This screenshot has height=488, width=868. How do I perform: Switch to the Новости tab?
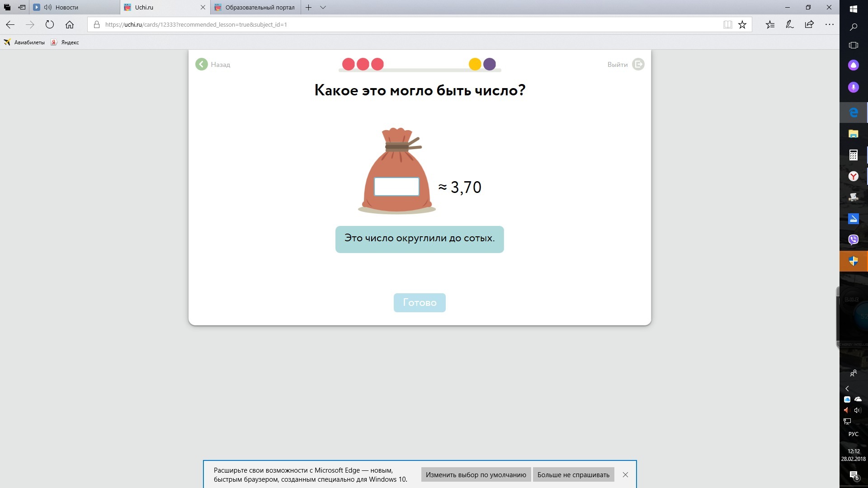coord(67,7)
